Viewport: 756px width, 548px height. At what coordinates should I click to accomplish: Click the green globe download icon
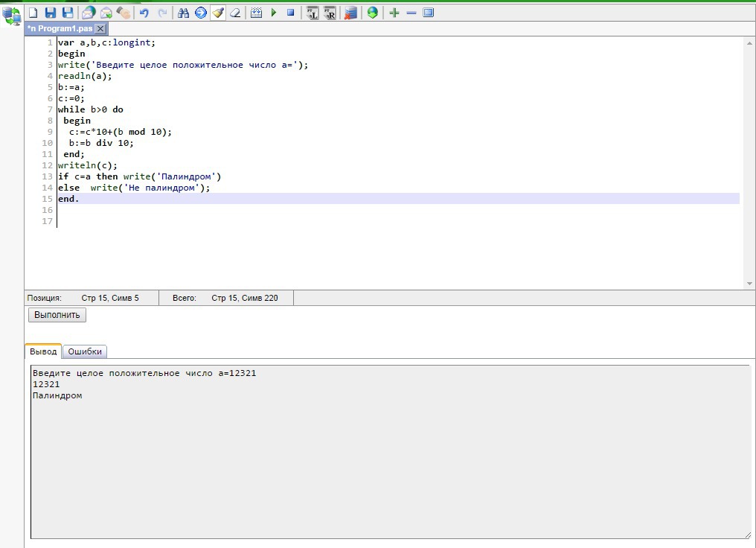(x=372, y=13)
